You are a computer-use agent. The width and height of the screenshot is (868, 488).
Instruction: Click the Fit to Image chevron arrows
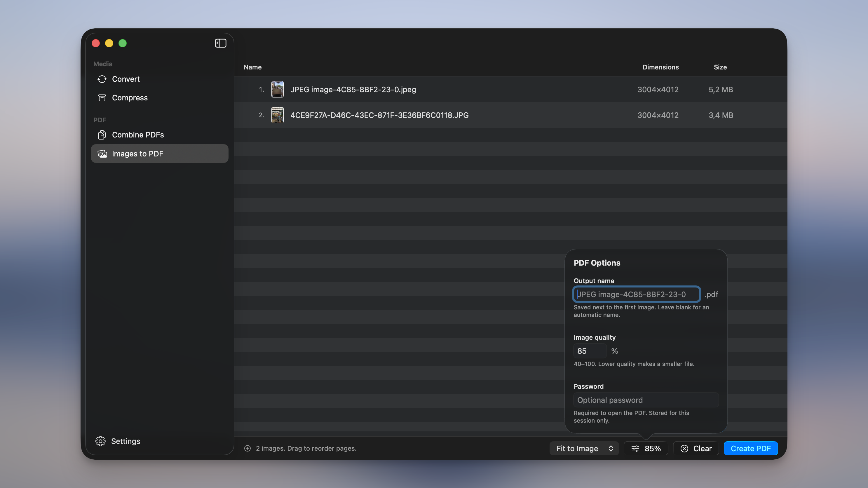[611, 449]
